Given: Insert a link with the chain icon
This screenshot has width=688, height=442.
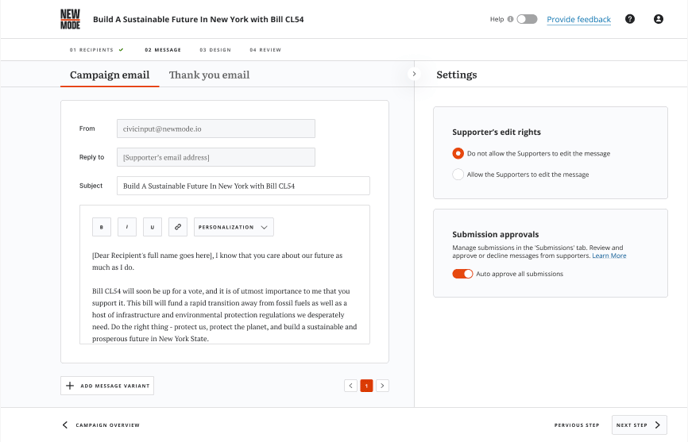Looking at the screenshot, I should [x=178, y=227].
